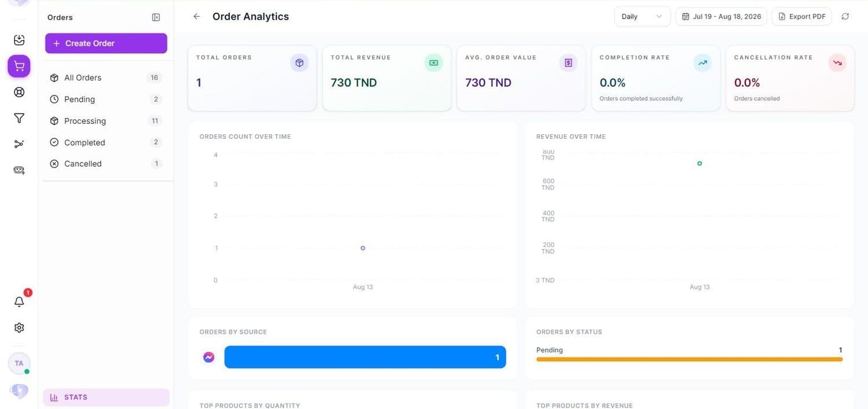Click the TA user avatar

coord(19,363)
